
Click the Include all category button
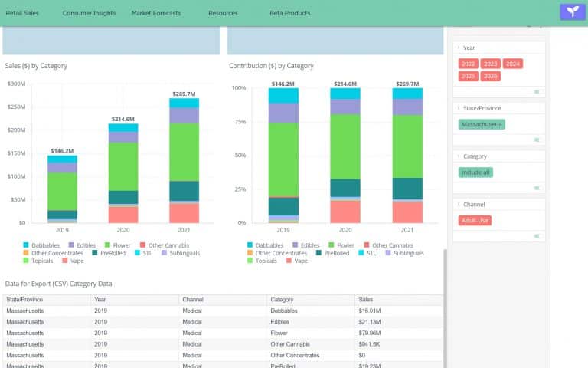pyautogui.click(x=475, y=172)
